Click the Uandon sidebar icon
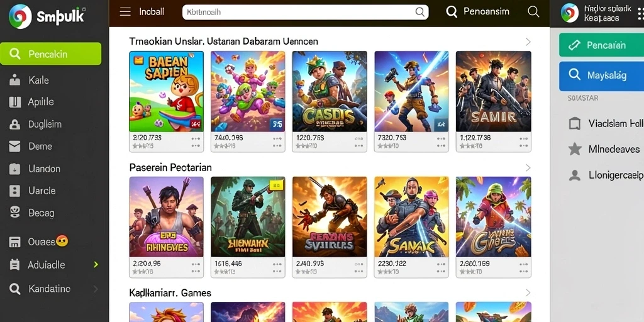 15,169
